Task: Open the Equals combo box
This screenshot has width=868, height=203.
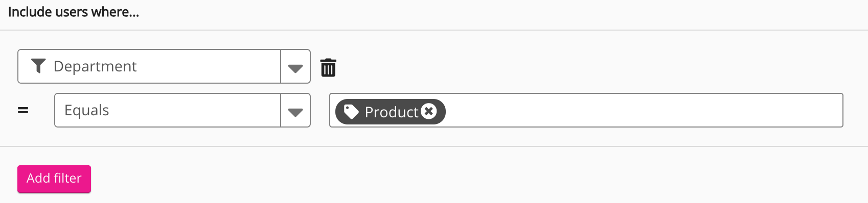Action: [182, 110]
